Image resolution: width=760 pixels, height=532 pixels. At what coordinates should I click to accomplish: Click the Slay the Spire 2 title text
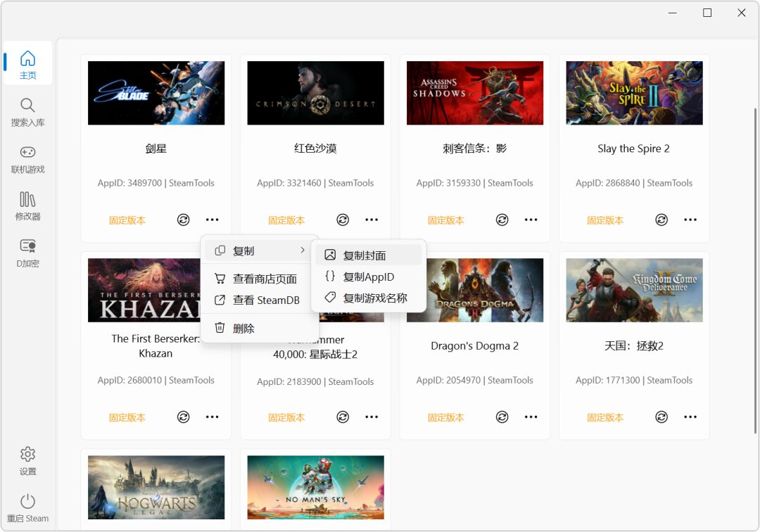[635, 148]
